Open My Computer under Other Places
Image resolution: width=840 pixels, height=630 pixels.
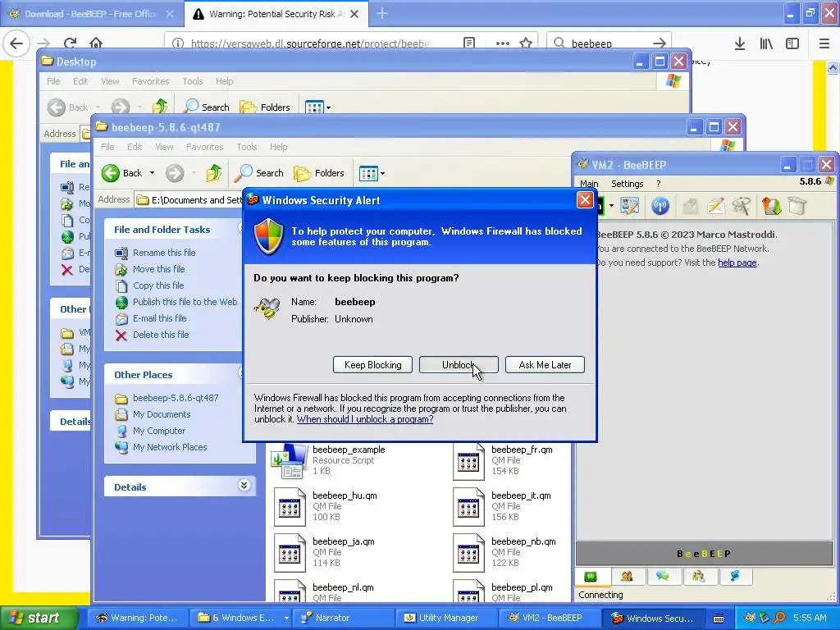pos(159,431)
